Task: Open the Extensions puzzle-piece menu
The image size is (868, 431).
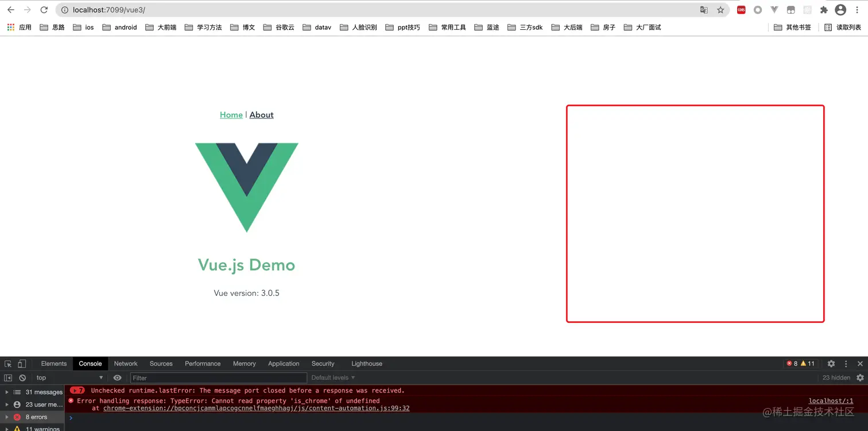Action: coord(824,10)
